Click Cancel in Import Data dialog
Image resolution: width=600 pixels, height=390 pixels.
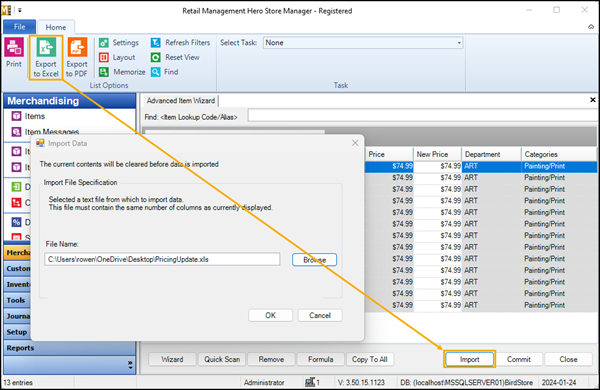coord(320,315)
